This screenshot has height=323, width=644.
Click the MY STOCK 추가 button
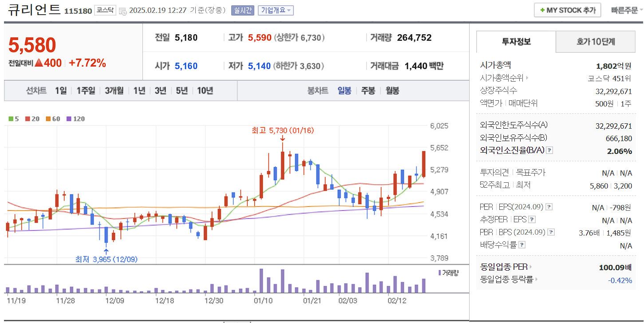point(567,10)
